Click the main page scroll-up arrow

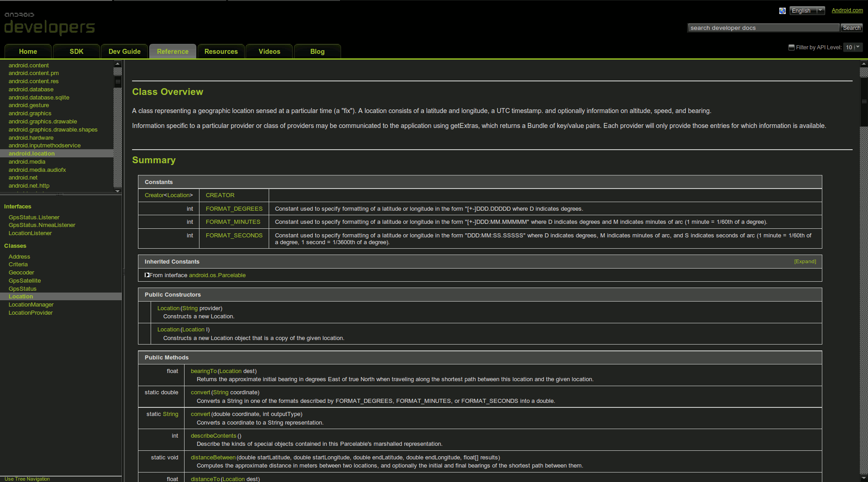click(x=863, y=64)
